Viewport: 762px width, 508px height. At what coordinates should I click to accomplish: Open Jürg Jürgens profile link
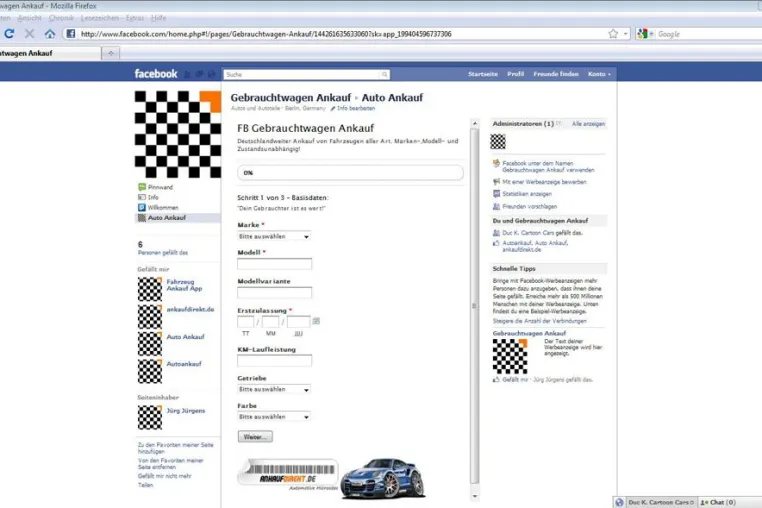186,410
